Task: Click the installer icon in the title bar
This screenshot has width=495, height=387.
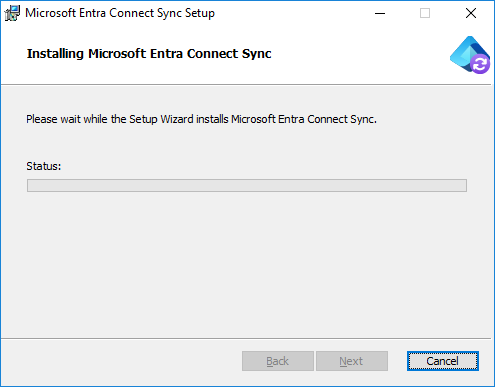Action: (12, 13)
